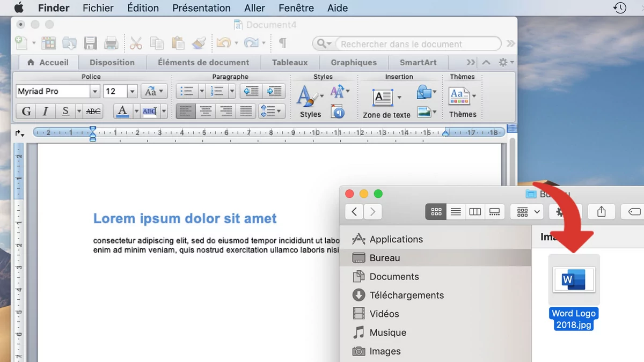Open the Apple menu
The image size is (644, 362).
[19, 8]
